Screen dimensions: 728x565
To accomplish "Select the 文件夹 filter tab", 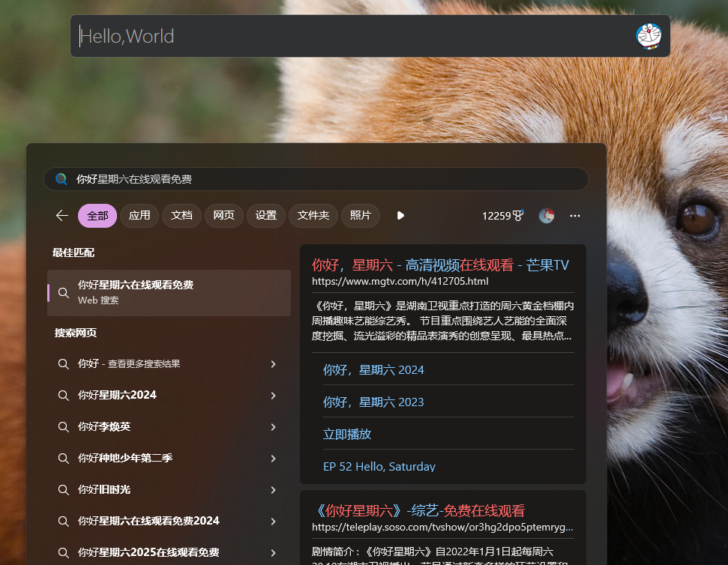I will tap(313, 216).
